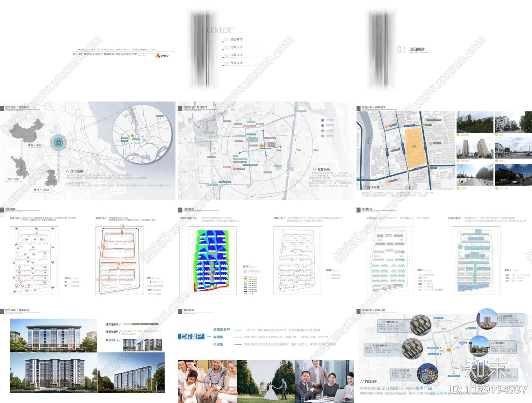Click the 刚需型 label
532x403 pixels.
tap(218, 337)
